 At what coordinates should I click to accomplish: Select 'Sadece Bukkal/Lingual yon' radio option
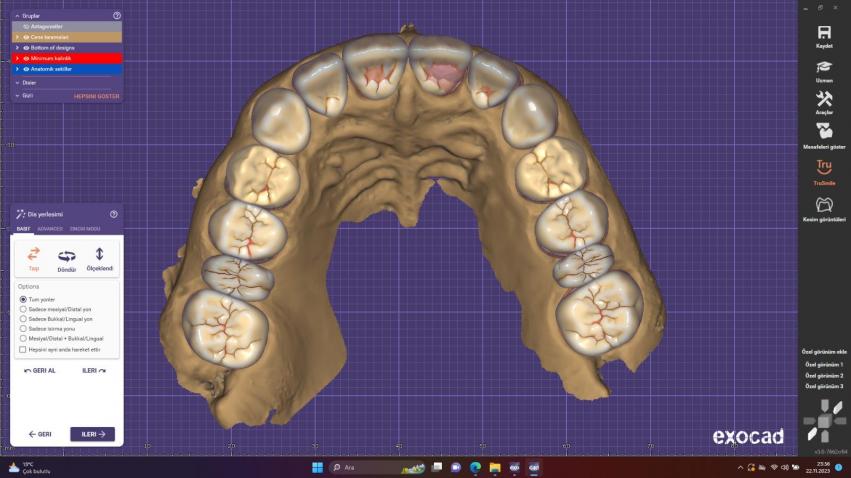coord(23,319)
